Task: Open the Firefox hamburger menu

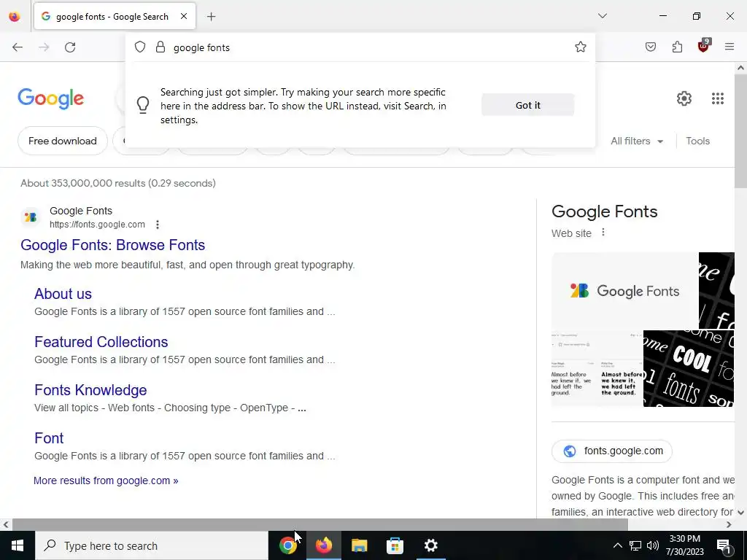Action: click(x=729, y=47)
